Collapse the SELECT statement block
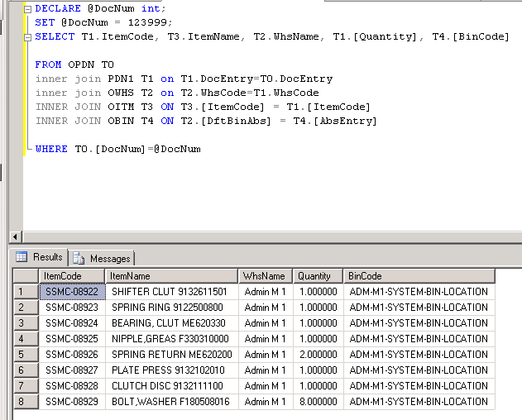The height and width of the screenshot is (420, 522). point(28,37)
